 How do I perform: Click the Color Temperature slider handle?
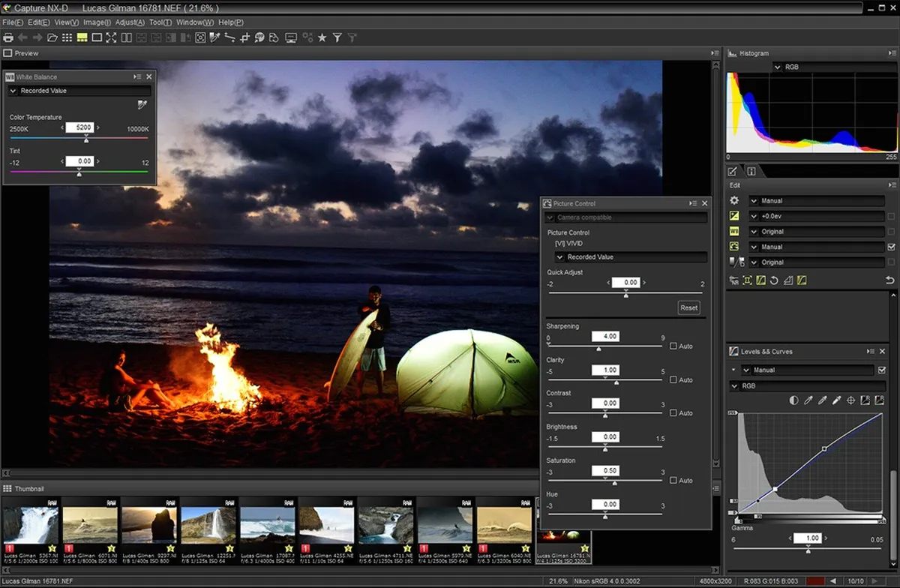pos(86,139)
